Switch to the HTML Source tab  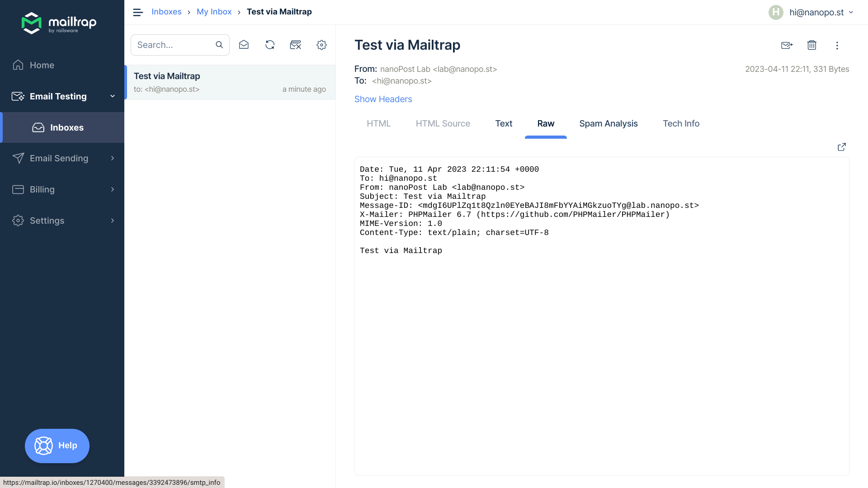pos(443,124)
